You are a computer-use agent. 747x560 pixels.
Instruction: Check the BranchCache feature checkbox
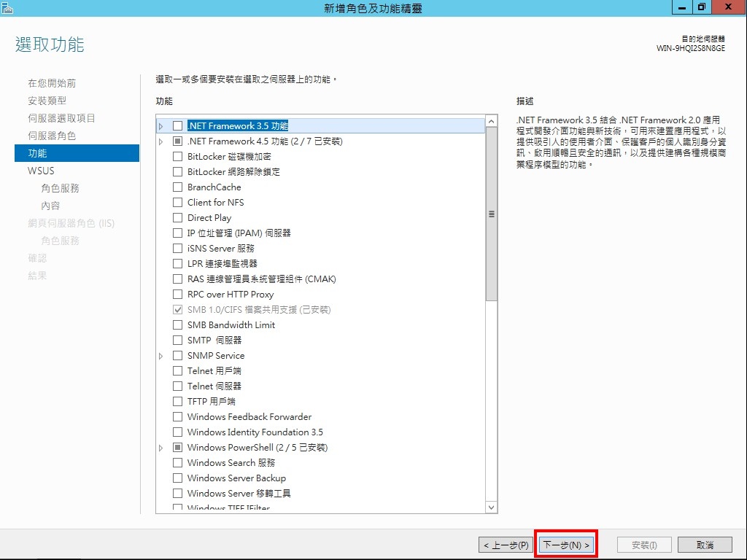[x=178, y=187]
